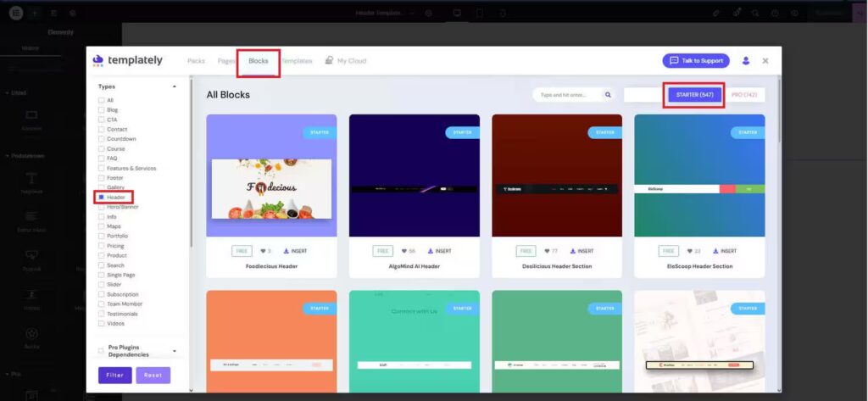Image resolution: width=868 pixels, height=401 pixels.
Task: Show STARTER (547) blocks
Action: point(695,95)
